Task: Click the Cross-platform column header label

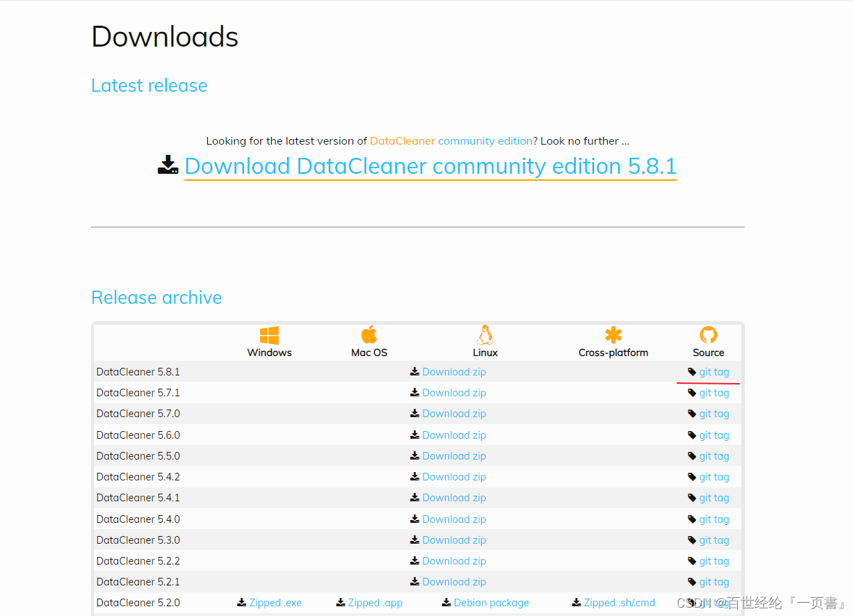Action: point(613,352)
